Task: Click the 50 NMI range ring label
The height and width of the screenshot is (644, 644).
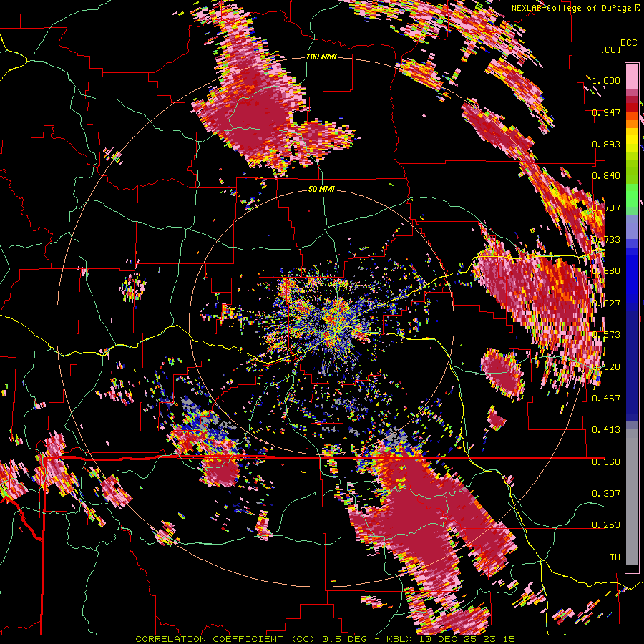Action: tap(321, 189)
